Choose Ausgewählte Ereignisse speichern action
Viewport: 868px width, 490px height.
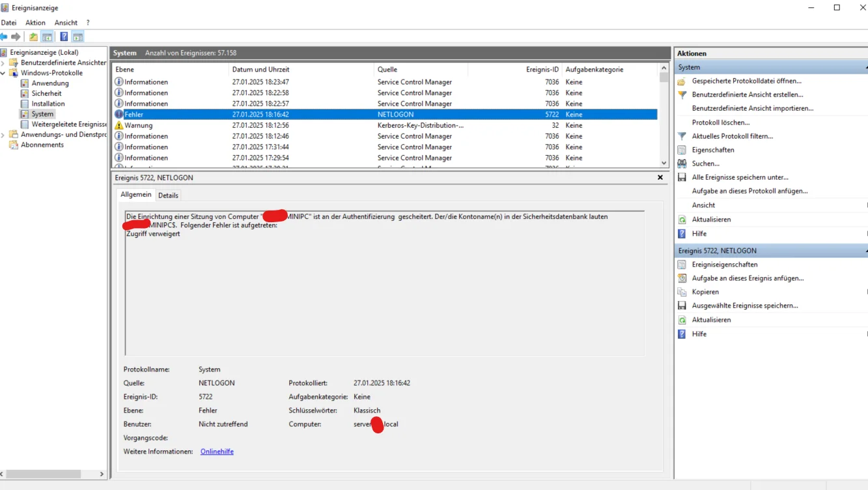coord(745,306)
